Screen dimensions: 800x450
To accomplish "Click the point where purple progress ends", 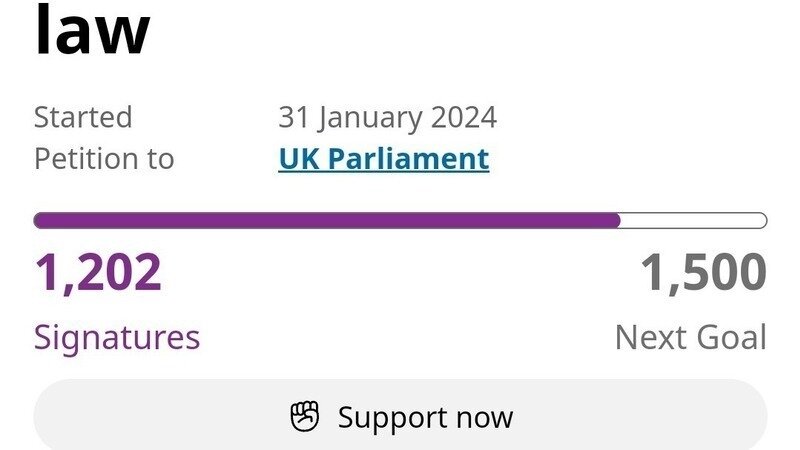I will click(x=619, y=221).
